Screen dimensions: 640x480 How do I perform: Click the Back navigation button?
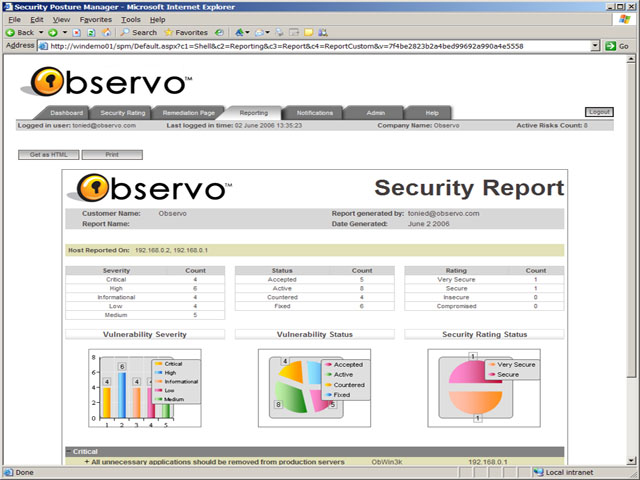pos(20,33)
